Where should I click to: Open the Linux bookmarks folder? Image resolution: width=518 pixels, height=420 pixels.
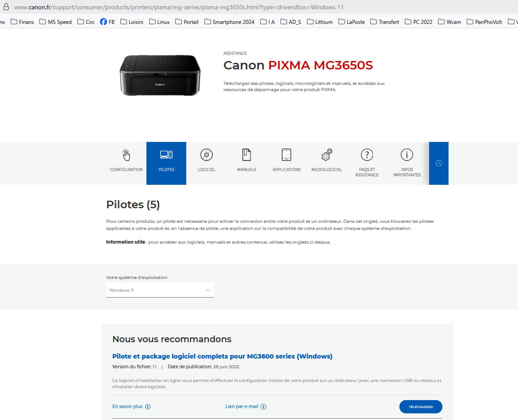click(159, 22)
